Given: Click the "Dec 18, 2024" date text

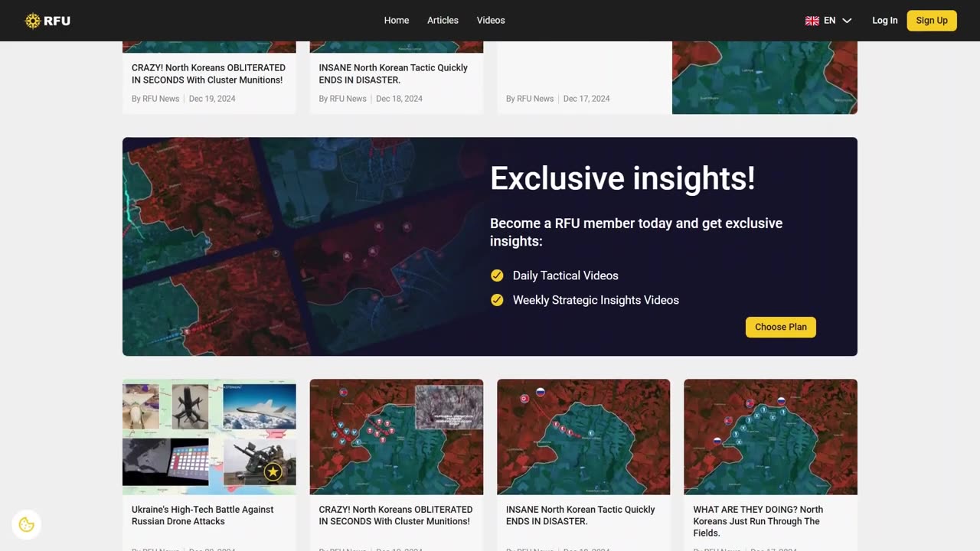Looking at the screenshot, I should coord(399,99).
